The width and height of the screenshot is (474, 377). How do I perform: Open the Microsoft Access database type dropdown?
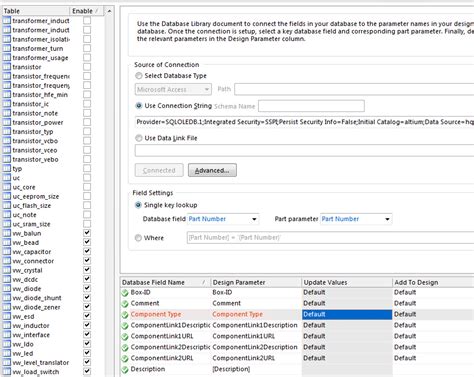pos(173,89)
